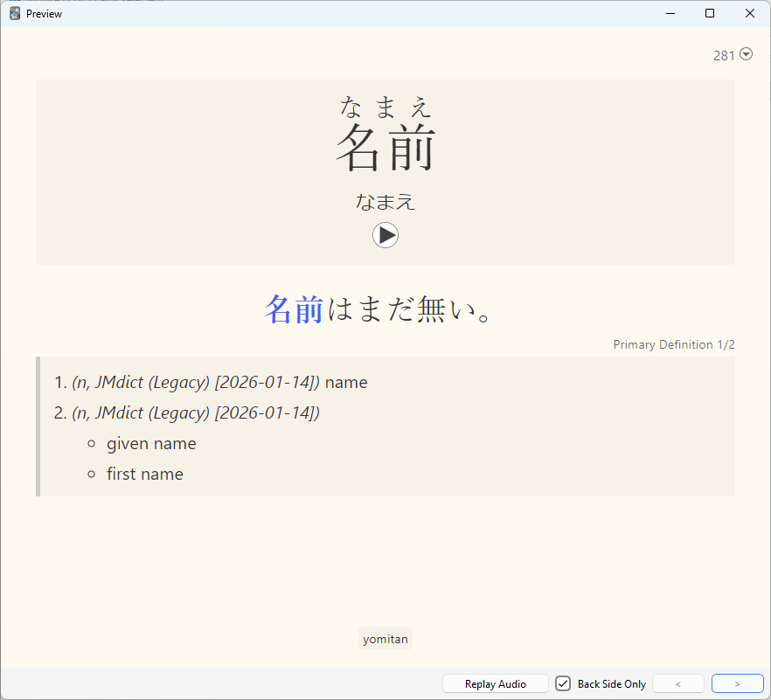
Task: Click the Replay Audio button
Action: pos(495,684)
